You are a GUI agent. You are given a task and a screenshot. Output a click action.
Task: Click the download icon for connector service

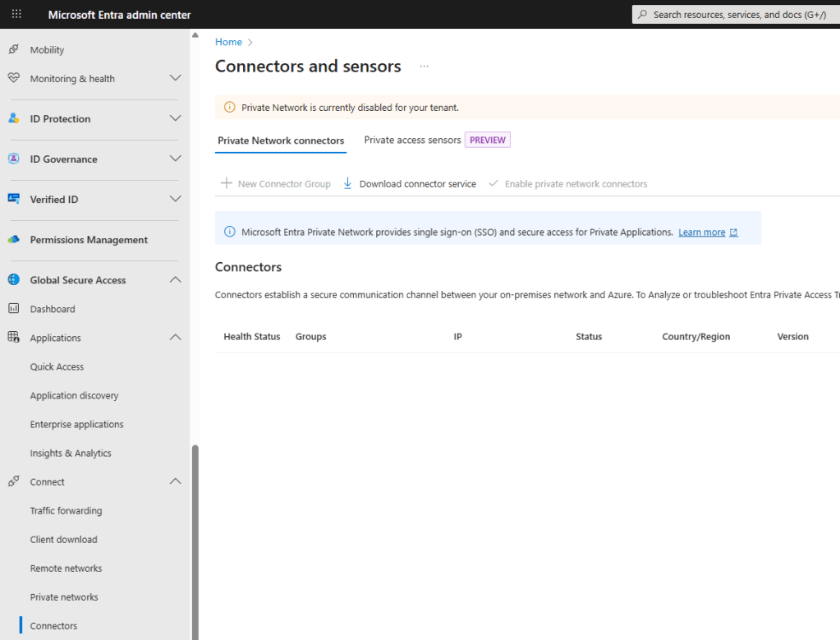click(347, 184)
